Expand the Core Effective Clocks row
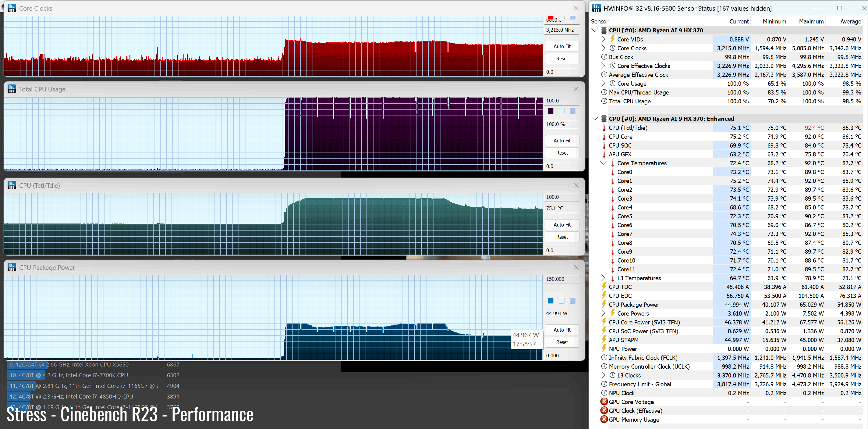 (x=604, y=66)
